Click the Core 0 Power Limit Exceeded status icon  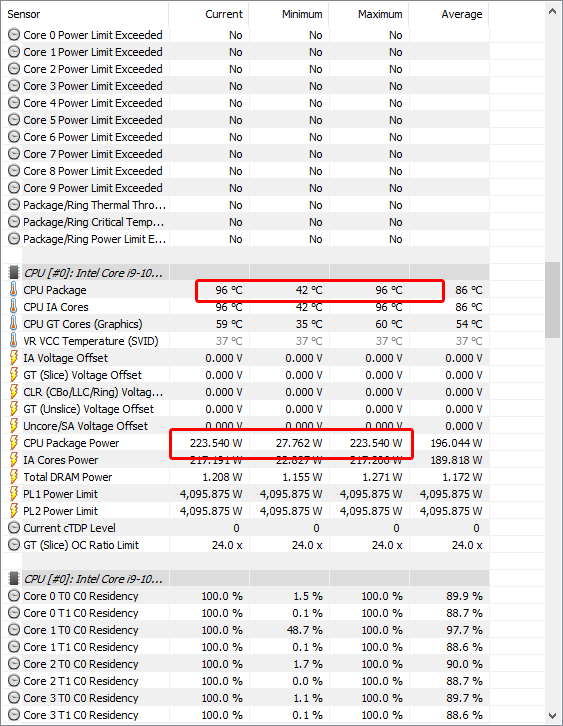(14, 35)
